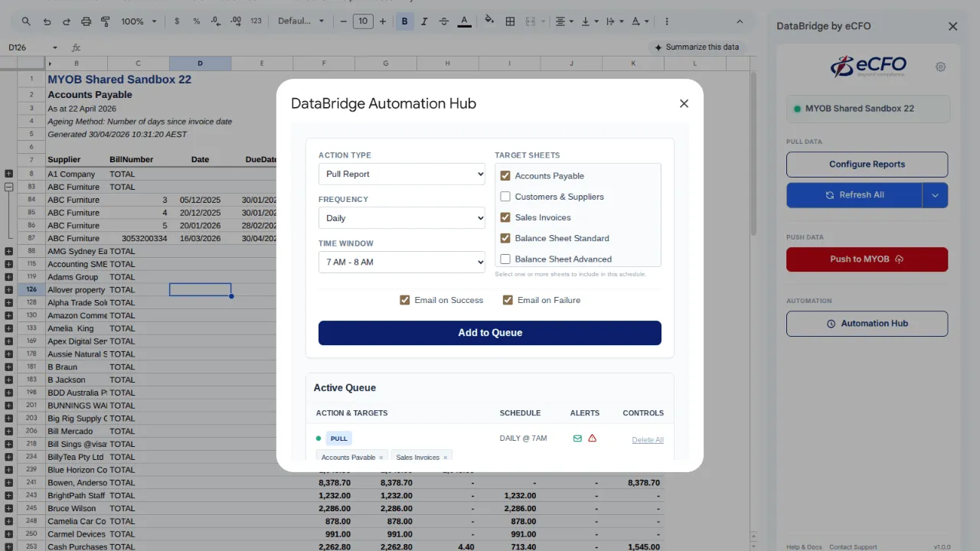Increase decimal places icon

click(x=236, y=21)
